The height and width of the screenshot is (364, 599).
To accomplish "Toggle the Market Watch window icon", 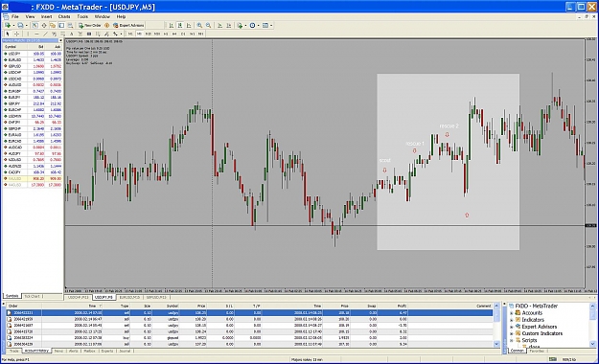I will [x=35, y=25].
